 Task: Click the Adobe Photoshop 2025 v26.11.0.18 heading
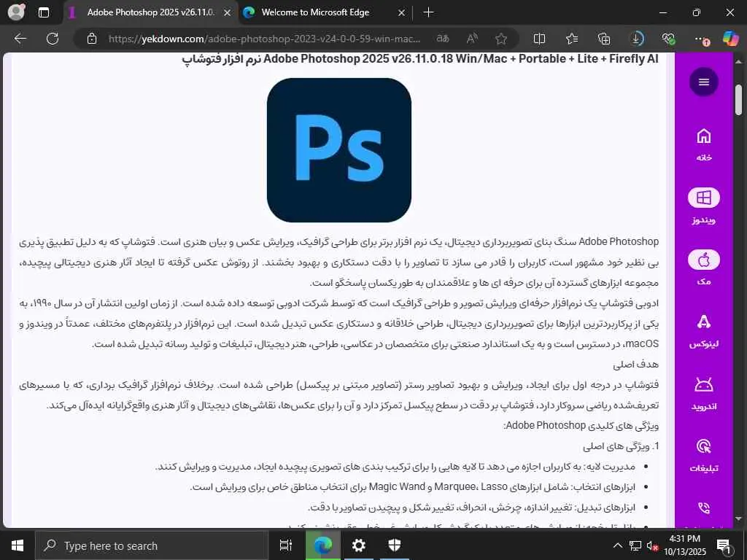point(420,60)
